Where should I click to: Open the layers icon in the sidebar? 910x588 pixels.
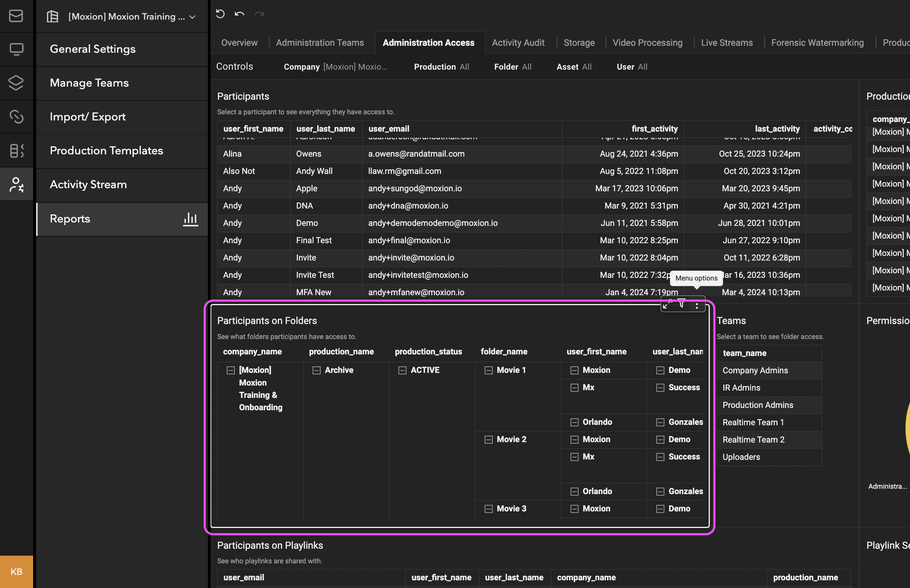(x=16, y=83)
